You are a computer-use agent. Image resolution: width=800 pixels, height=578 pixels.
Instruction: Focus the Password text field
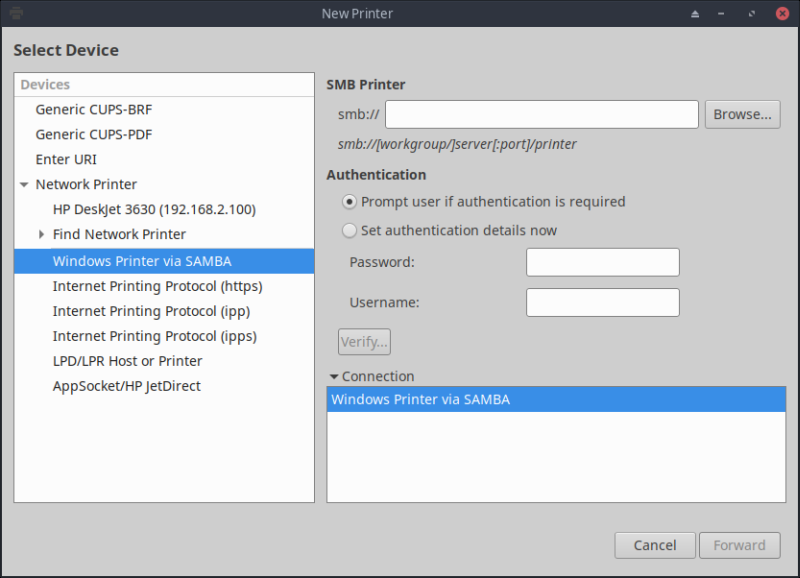point(602,263)
